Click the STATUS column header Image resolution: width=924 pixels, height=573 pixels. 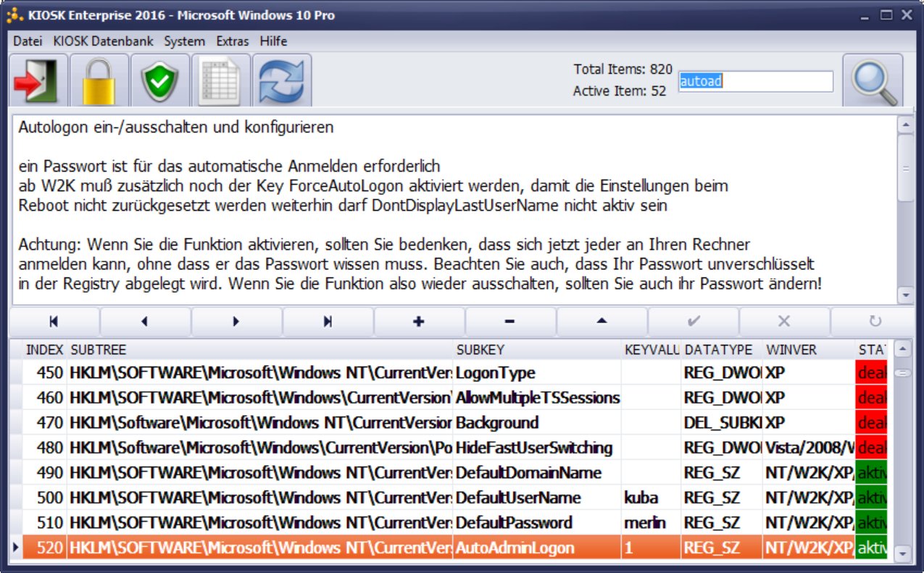tap(871, 350)
